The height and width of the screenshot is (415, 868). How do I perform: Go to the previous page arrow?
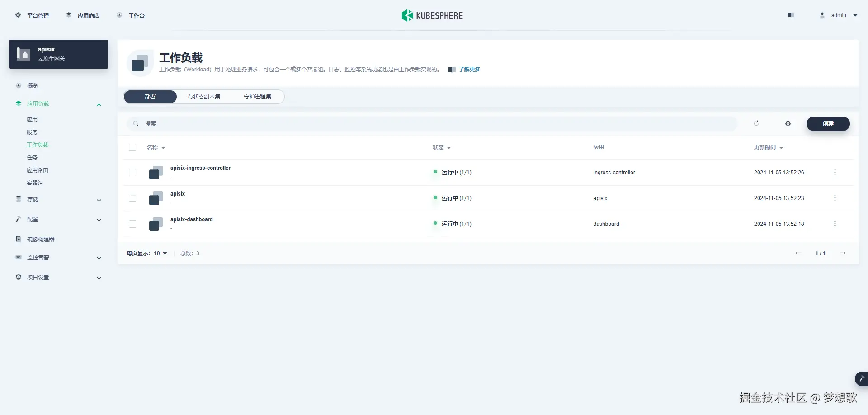point(798,253)
